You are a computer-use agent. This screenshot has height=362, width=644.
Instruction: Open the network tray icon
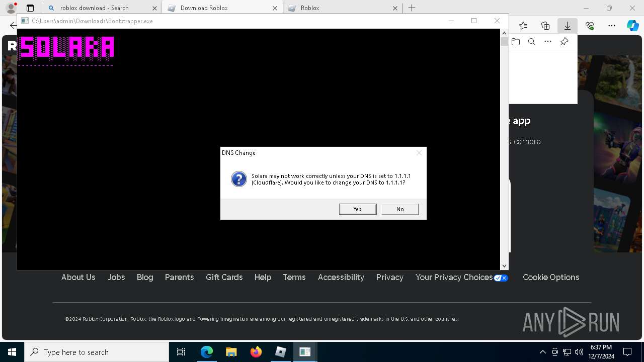point(567,352)
